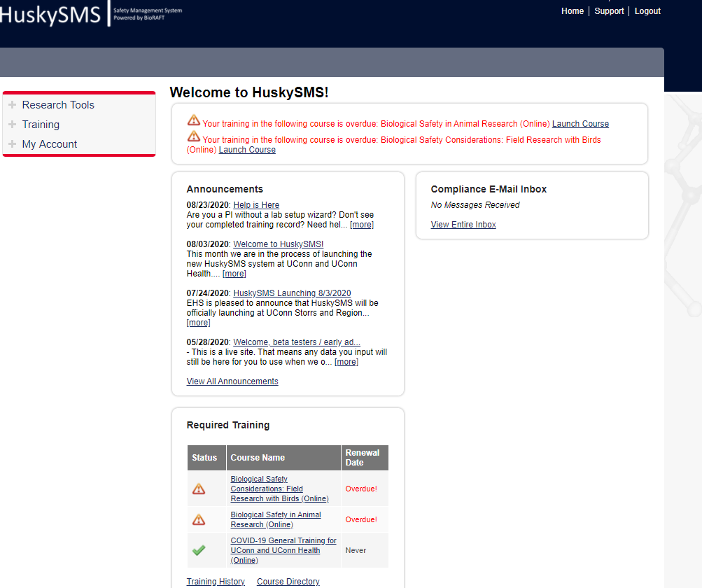
Task: Click [more] on the 08/03/2020 announcement
Action: [234, 274]
